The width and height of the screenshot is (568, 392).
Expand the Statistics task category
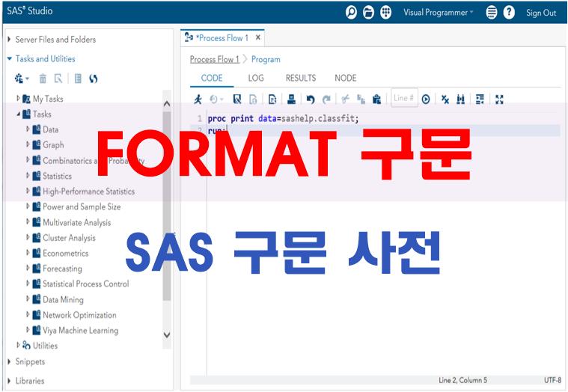28,176
